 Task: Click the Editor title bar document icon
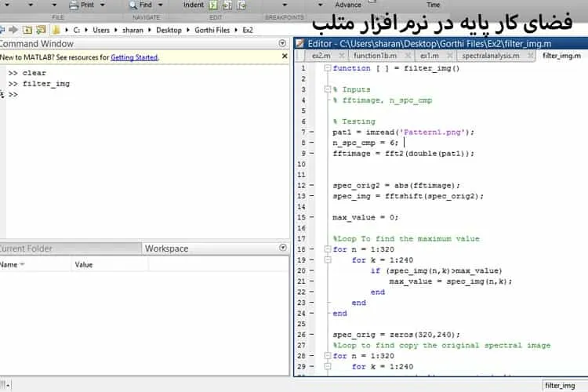click(x=299, y=44)
